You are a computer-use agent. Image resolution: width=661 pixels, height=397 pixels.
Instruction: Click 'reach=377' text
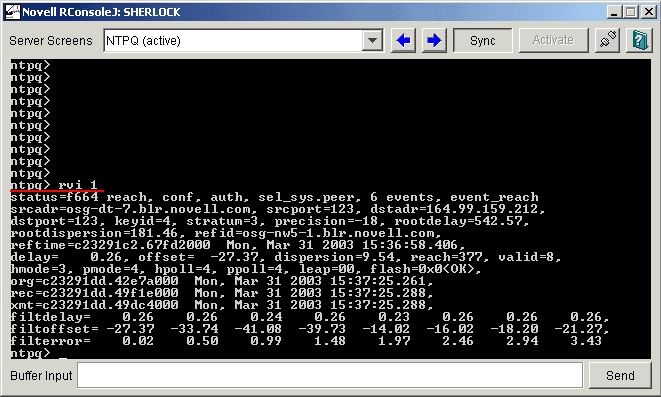pos(447,257)
